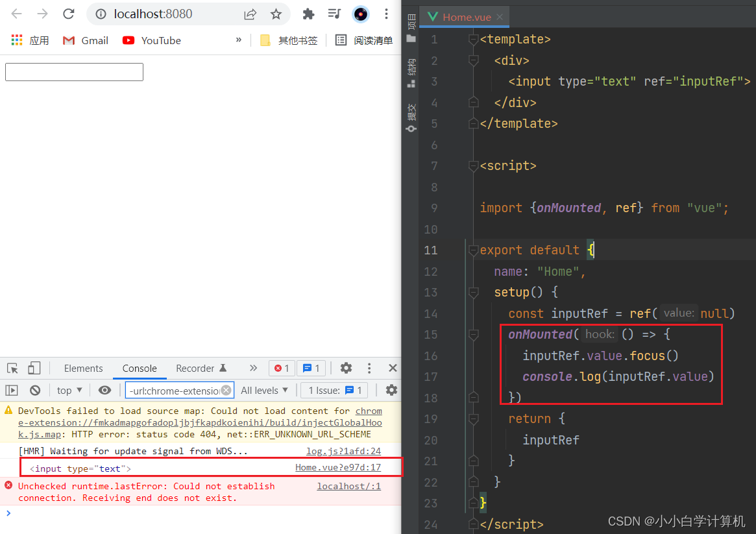Click the 1 Issue button

click(x=335, y=391)
